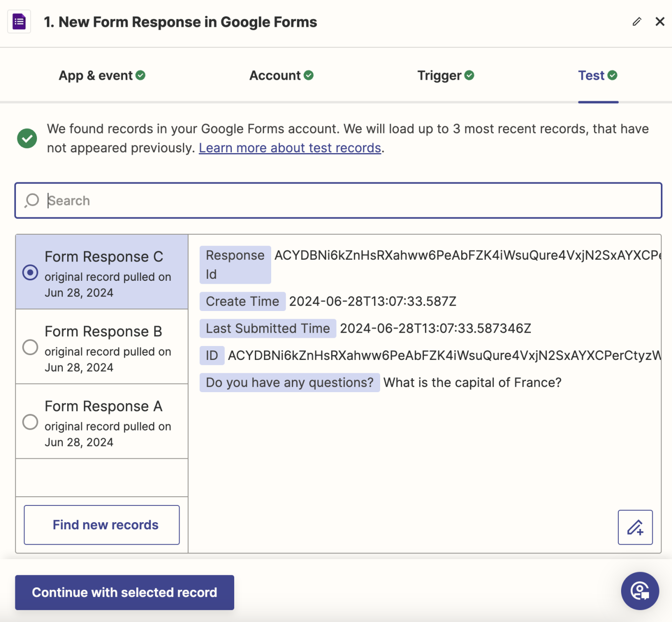
Task: Click the Last Submitted Time label
Action: click(268, 328)
